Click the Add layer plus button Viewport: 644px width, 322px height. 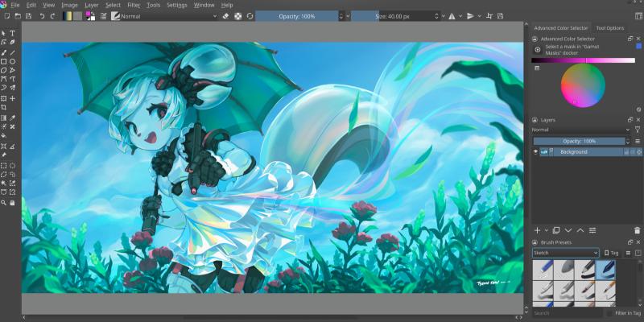click(537, 230)
